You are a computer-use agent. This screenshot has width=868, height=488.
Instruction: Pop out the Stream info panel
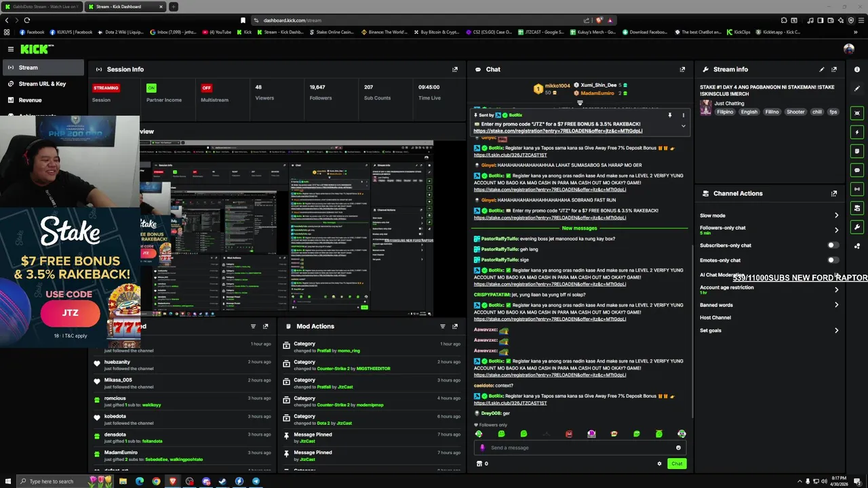pyautogui.click(x=834, y=69)
